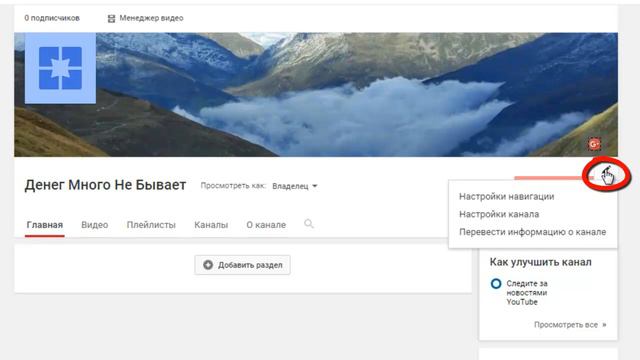Open the Каналы tab

click(x=211, y=225)
